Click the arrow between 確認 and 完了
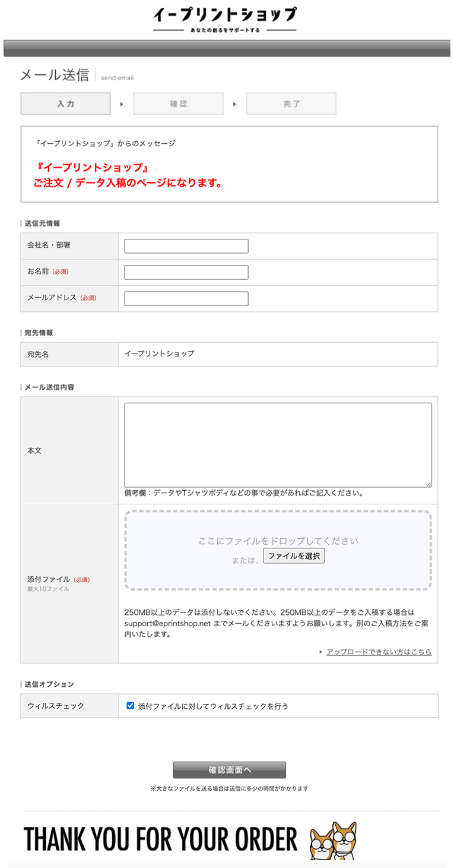The width and height of the screenshot is (454, 868). [234, 104]
